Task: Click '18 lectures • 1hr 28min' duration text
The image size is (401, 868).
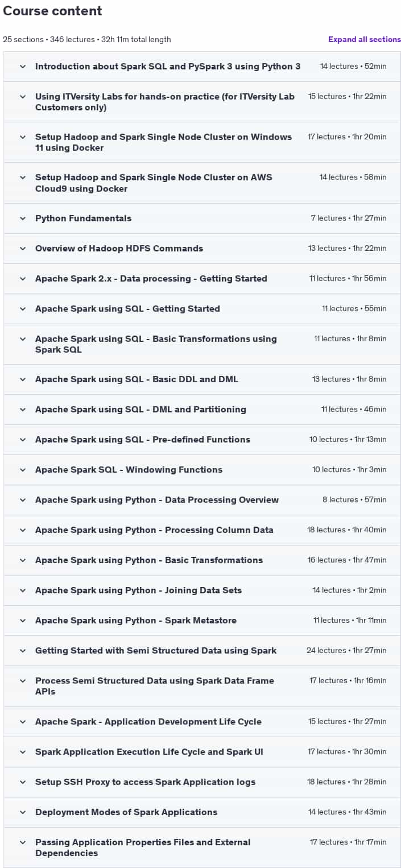Action: [347, 782]
